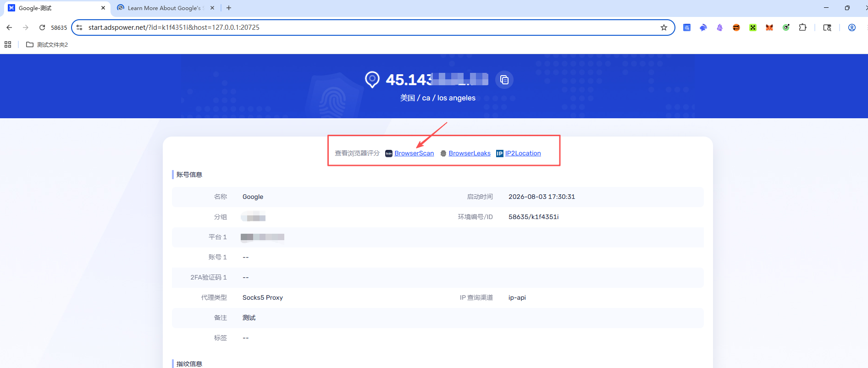Open the orange swap-arrows extension

coord(736,27)
